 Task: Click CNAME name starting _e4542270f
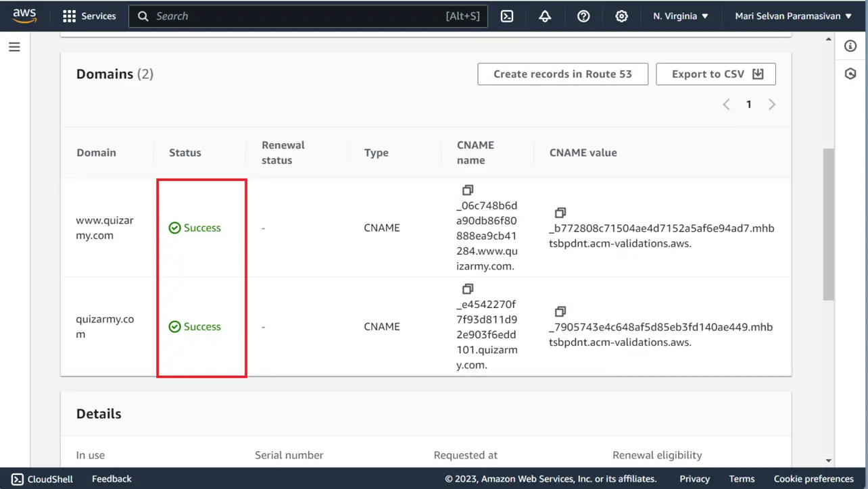487,334
